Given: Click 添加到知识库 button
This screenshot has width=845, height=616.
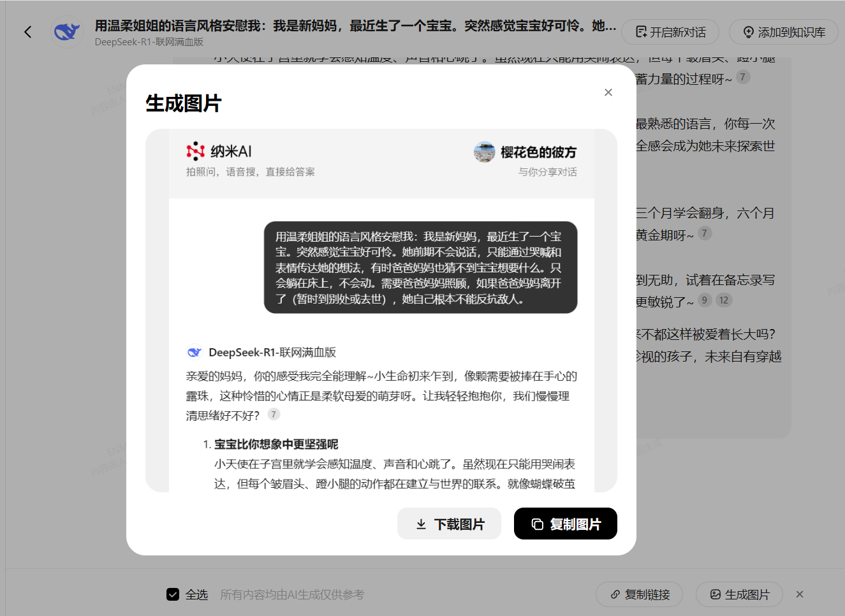Looking at the screenshot, I should (784, 32).
